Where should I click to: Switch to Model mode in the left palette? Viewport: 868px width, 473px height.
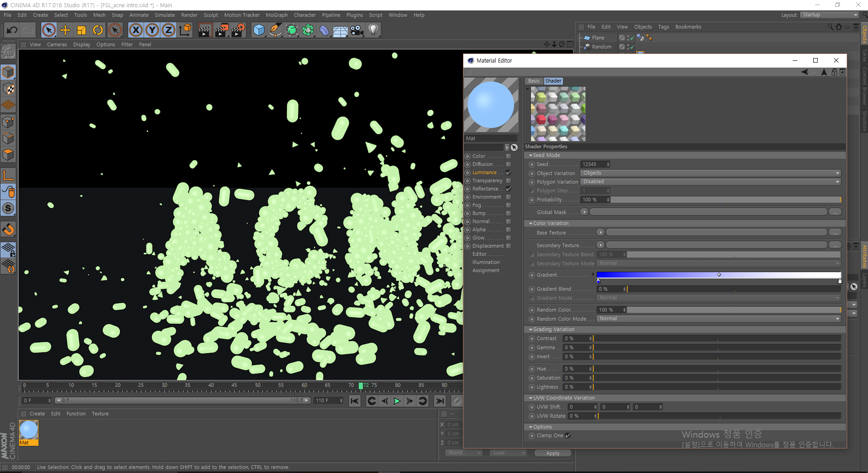[x=8, y=72]
